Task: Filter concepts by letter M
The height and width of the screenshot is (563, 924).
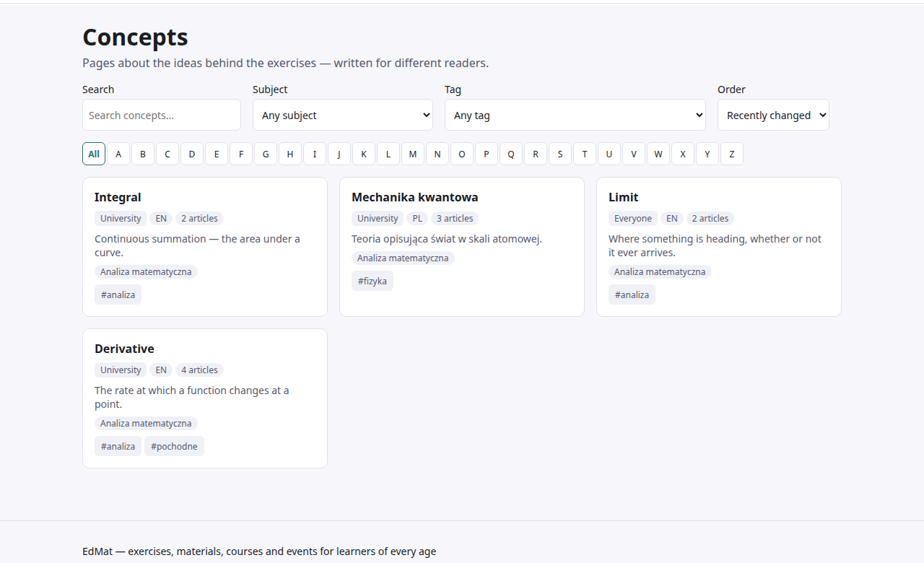Action: coord(413,154)
